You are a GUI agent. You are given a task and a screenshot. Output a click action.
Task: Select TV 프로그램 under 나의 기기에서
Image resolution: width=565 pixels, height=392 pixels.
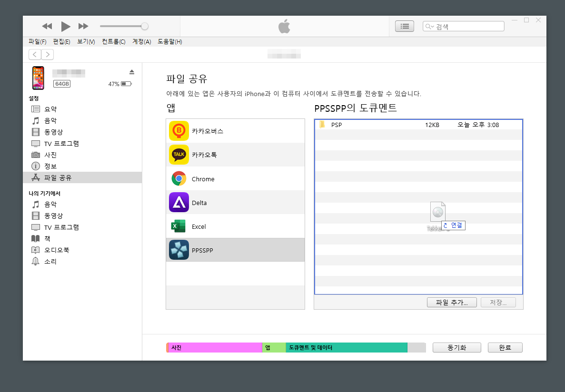click(82, 227)
